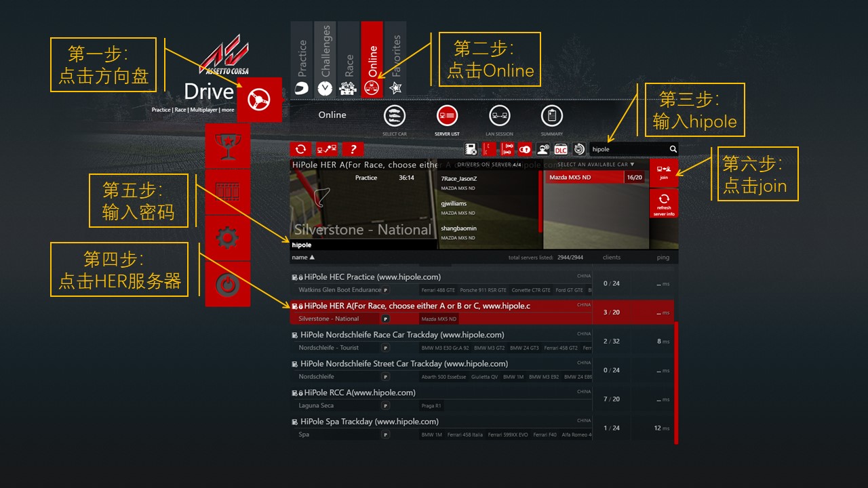Click the red refresh server list button
The height and width of the screenshot is (488, 868).
[300, 149]
